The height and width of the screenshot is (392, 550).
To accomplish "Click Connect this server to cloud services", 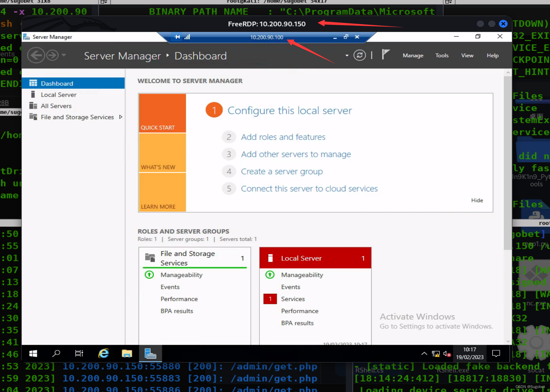I will pos(309,189).
